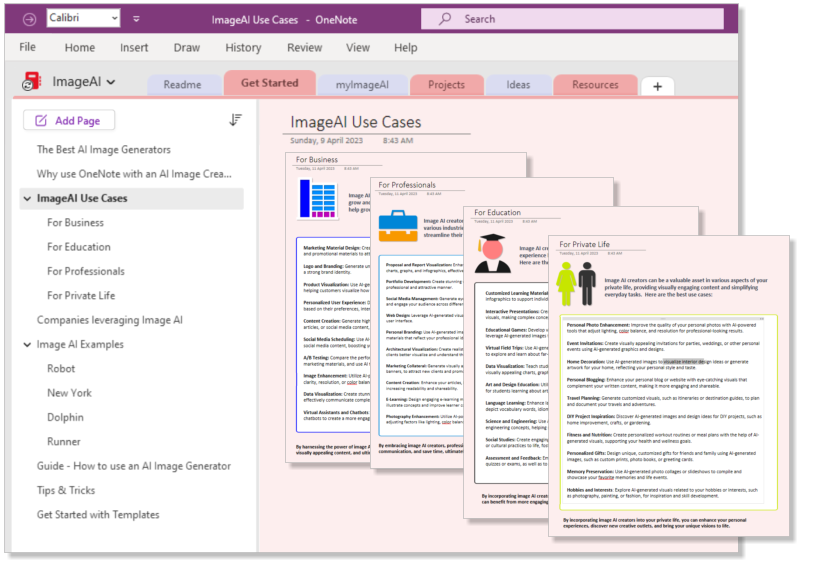Click the page date Sunday, 9 April 2023
The width and height of the screenshot is (820, 565).
pyautogui.click(x=326, y=141)
